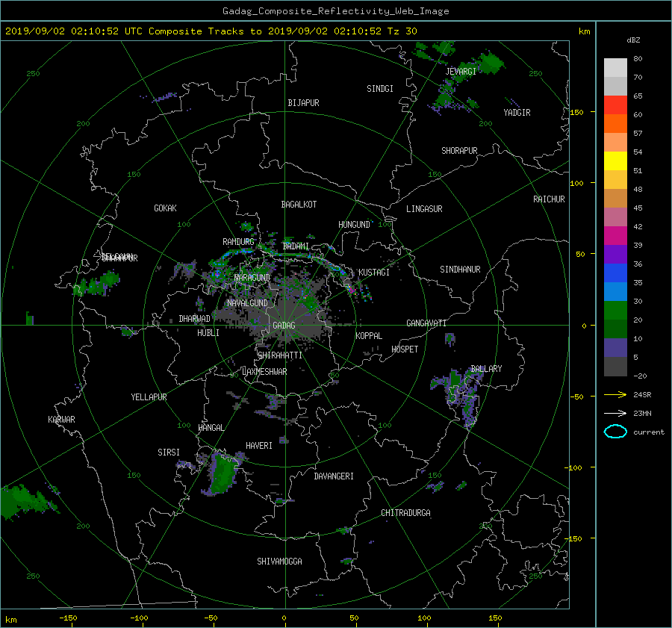Select the HUNGUND label
The width and height of the screenshot is (672, 628).
[x=354, y=225]
